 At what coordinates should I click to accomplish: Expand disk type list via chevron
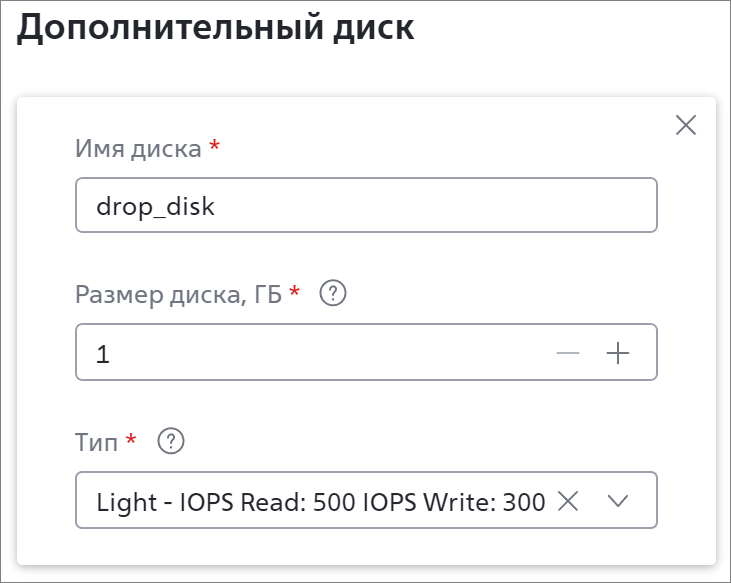[618, 501]
